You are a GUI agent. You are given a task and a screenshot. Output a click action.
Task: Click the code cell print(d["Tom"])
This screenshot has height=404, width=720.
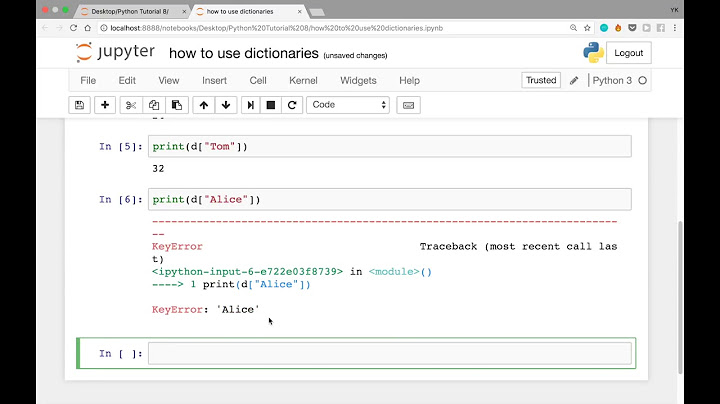[390, 146]
